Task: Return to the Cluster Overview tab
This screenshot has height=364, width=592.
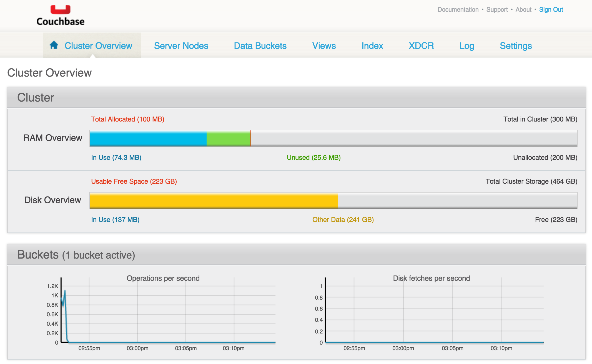Action: 98,46
